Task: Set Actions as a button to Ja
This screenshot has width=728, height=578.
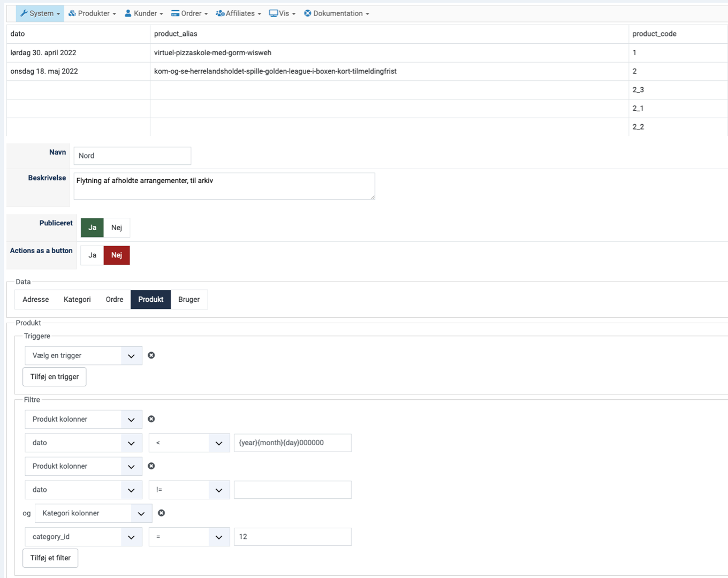Action: coord(92,255)
